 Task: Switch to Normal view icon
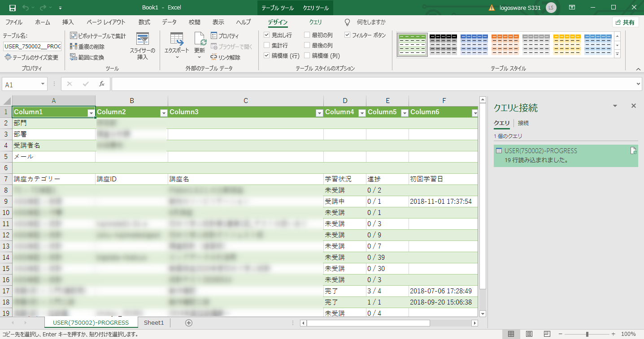511,334
